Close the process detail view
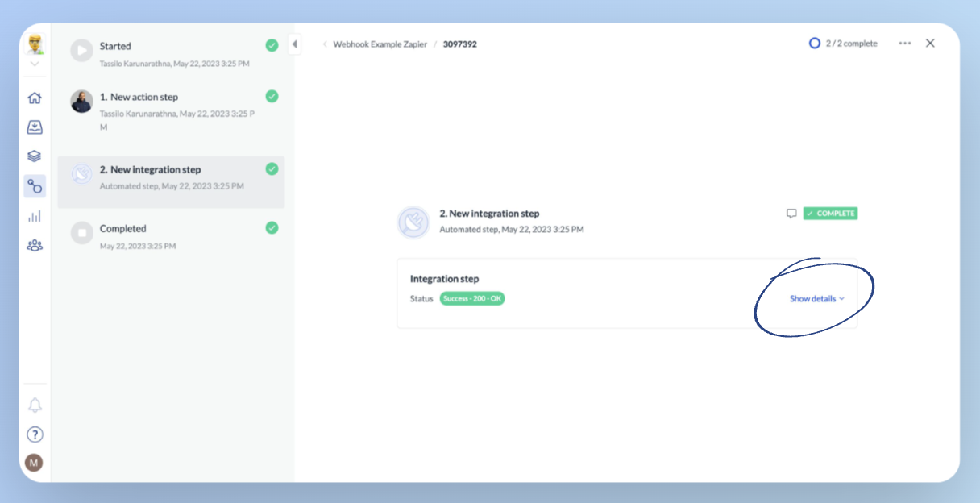Image resolution: width=980 pixels, height=503 pixels. (930, 44)
